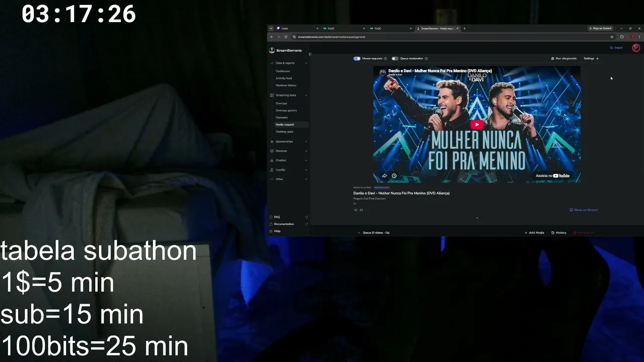Viewport: 644px width, 362px height.
Task: Open Revenue history in the sidebar
Action: click(x=286, y=85)
